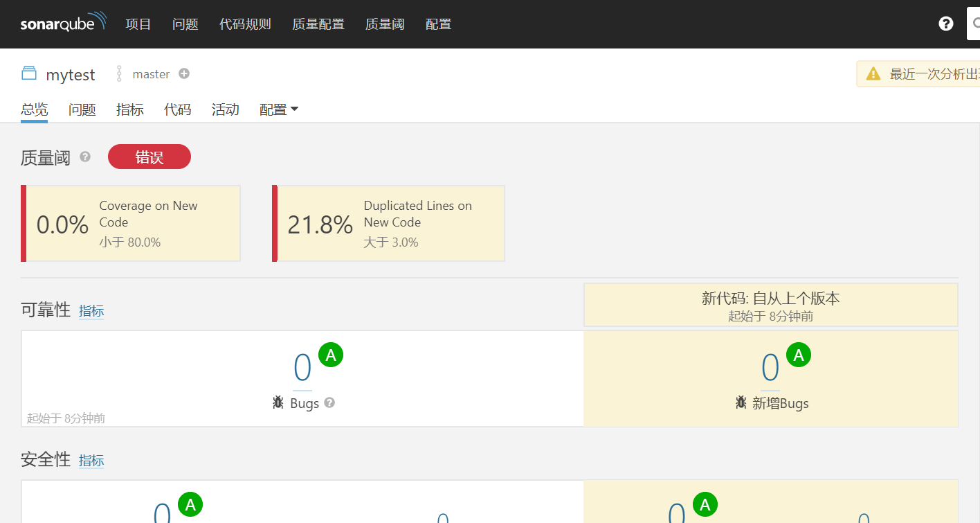Expand the 配置 dropdown in project tabs

(x=278, y=109)
